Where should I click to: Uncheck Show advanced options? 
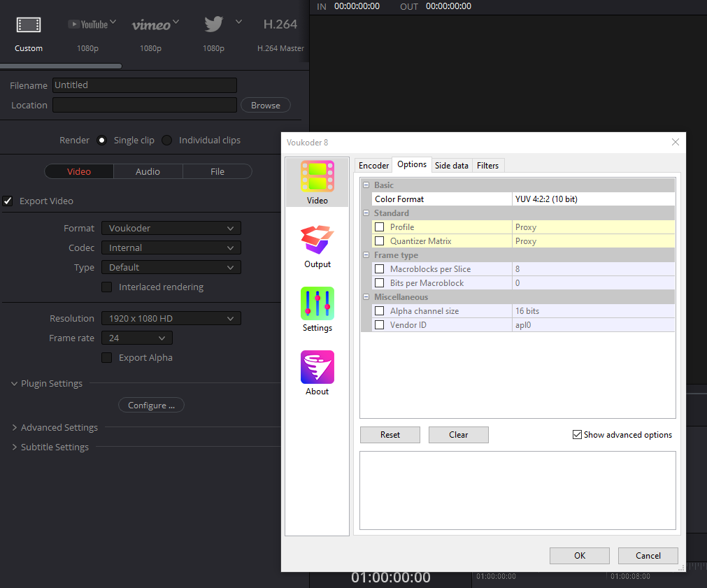(x=577, y=435)
